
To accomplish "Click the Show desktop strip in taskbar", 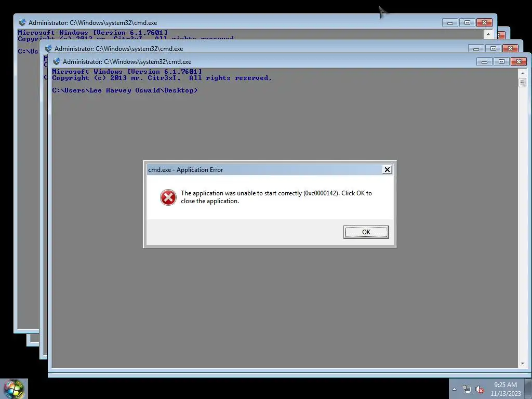I will (x=528, y=389).
